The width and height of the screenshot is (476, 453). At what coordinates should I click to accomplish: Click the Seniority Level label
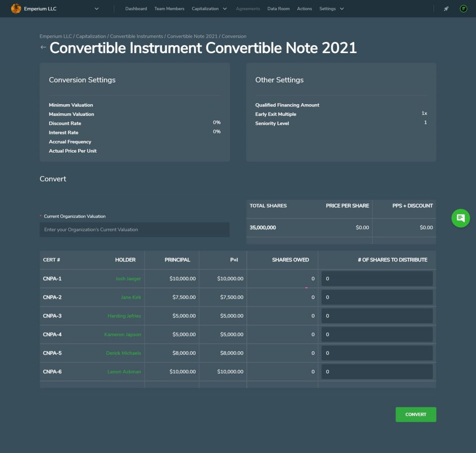pyautogui.click(x=272, y=123)
